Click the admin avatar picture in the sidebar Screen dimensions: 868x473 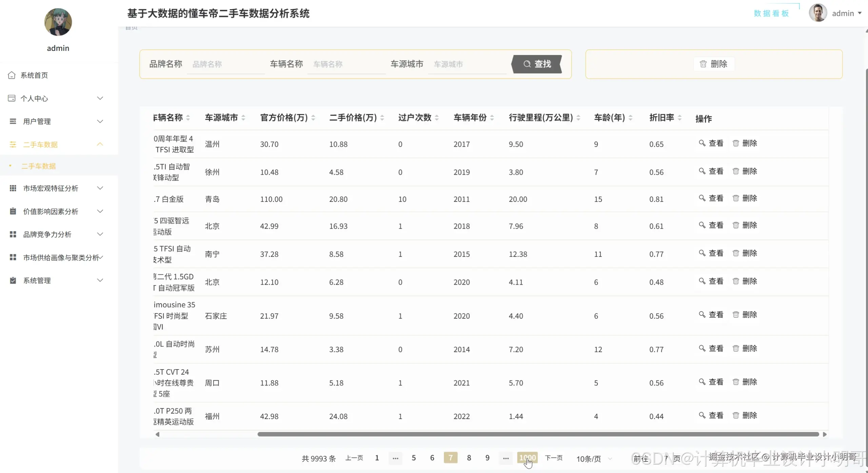click(58, 22)
